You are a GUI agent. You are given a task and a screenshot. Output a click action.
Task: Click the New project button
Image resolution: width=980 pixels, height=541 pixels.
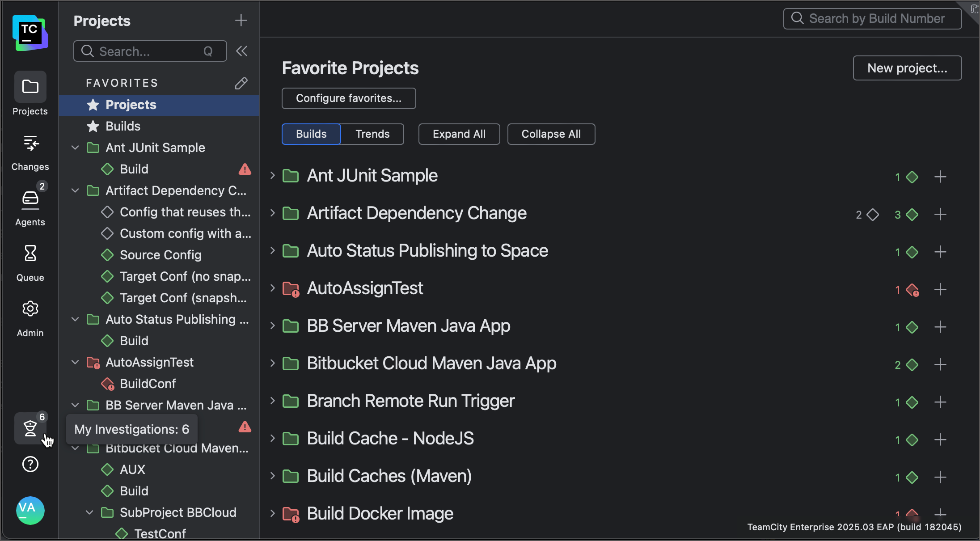pos(907,68)
